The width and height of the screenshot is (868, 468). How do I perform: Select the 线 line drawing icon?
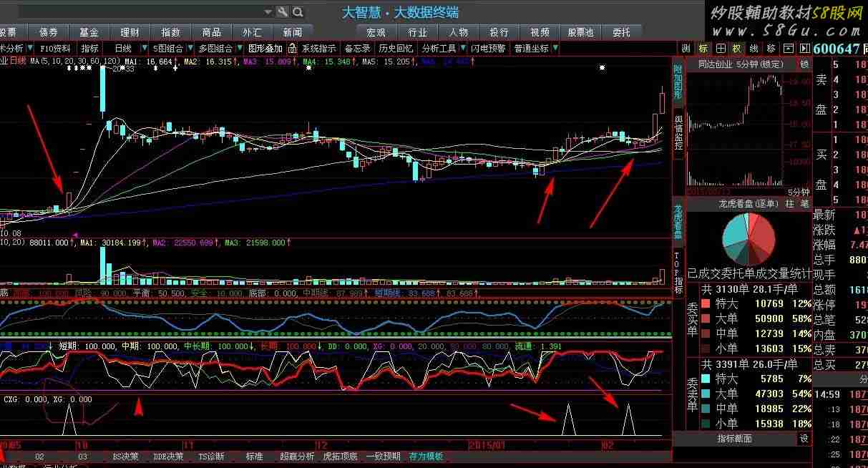tap(754, 49)
